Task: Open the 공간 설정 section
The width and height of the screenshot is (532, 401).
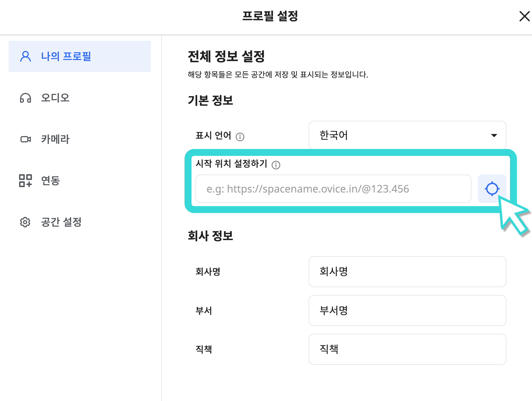Action: (61, 222)
